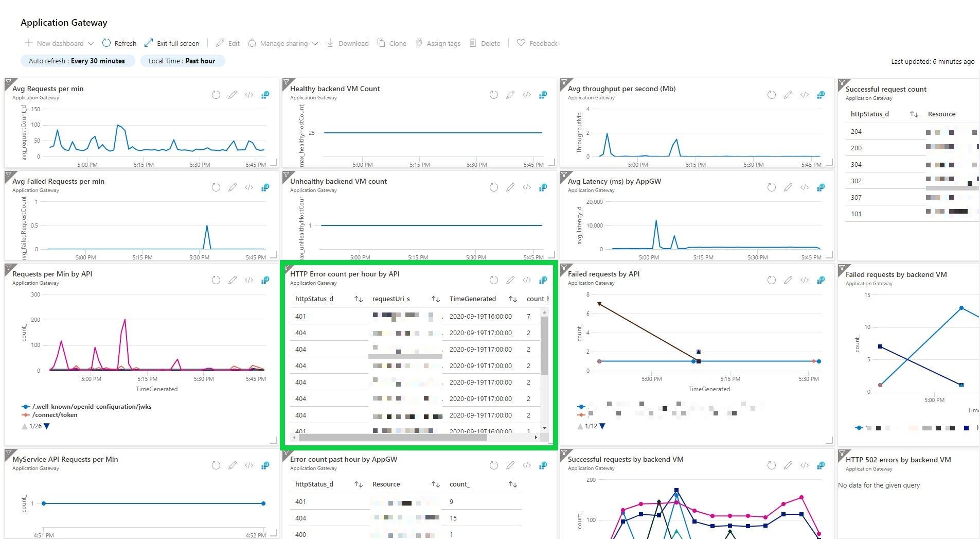Pin the Healthy backend VM Count chart
The image size is (980, 539).
543,94
